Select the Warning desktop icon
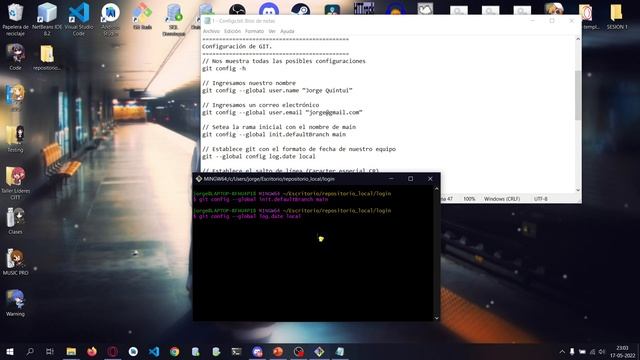 click(15, 303)
